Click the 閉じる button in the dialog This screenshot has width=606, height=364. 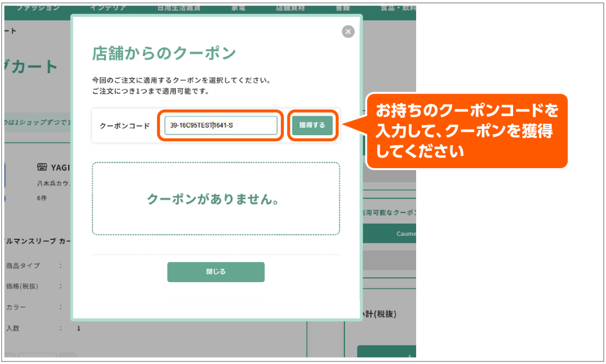click(216, 272)
